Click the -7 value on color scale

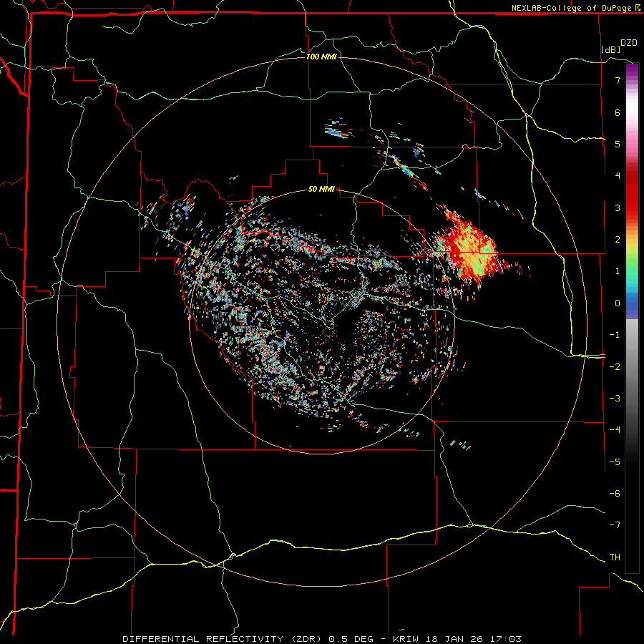pos(615,525)
